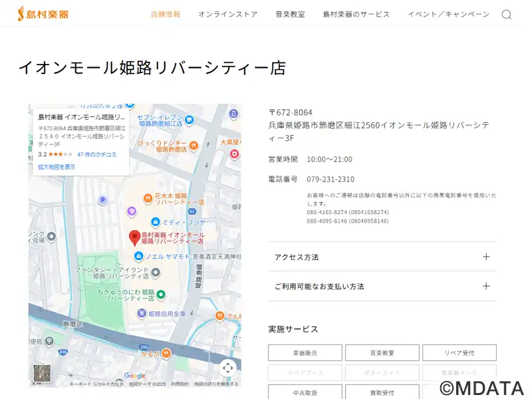Click the ちきゅうのにわ green map marker
The image size is (532, 399).
pyautogui.click(x=160, y=294)
